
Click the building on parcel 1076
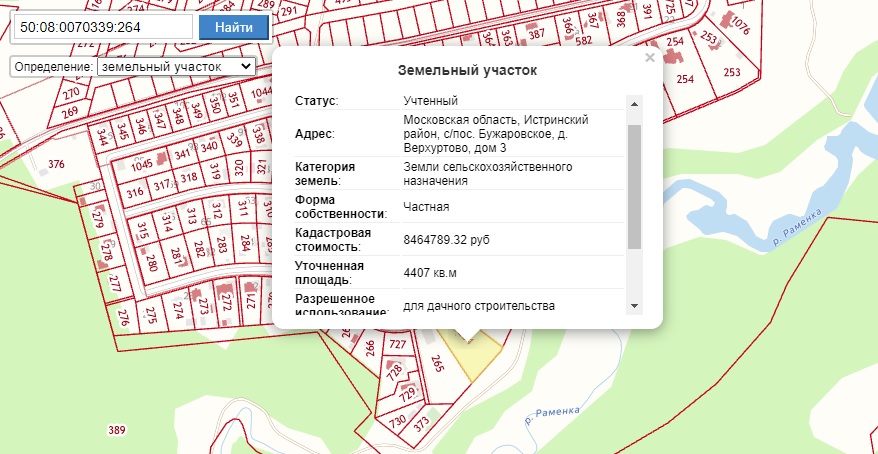coord(726,22)
